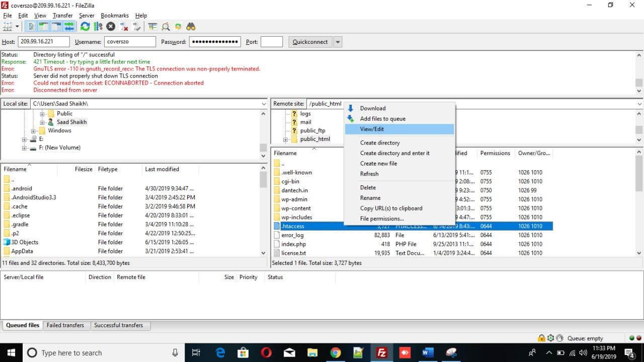The height and width of the screenshot is (362, 644).
Task: Switch to Queued files tab
Action: (23, 325)
